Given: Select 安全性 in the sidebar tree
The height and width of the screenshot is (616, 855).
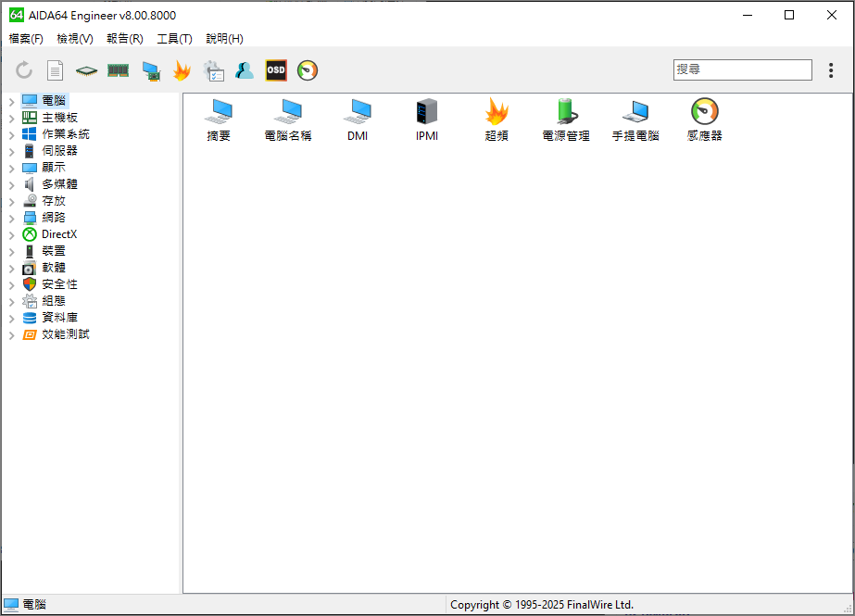Looking at the screenshot, I should coord(59,284).
